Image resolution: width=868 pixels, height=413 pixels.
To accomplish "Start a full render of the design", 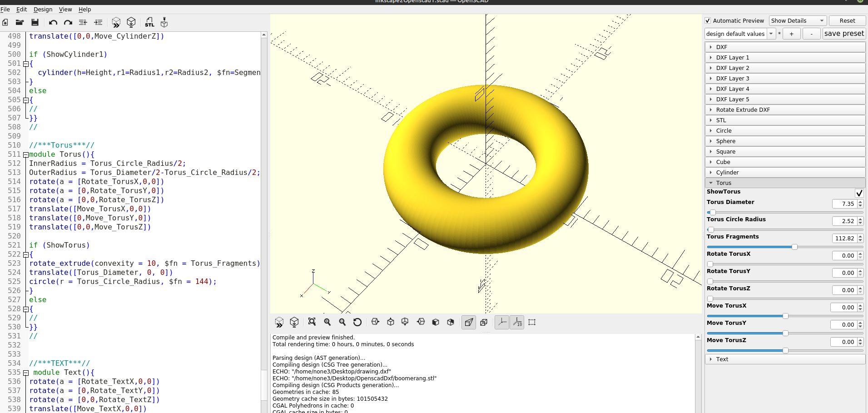I will click(x=131, y=22).
